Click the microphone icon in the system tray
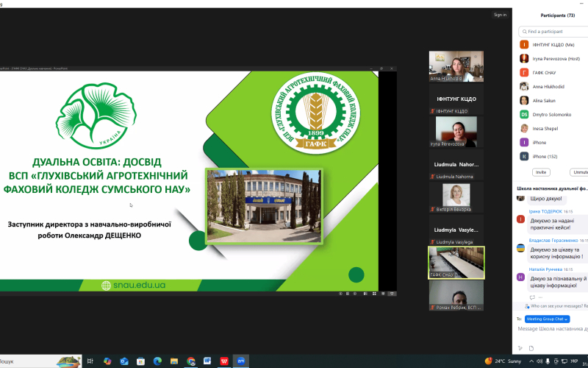Screen dimensions: 588x368 click(x=548, y=361)
